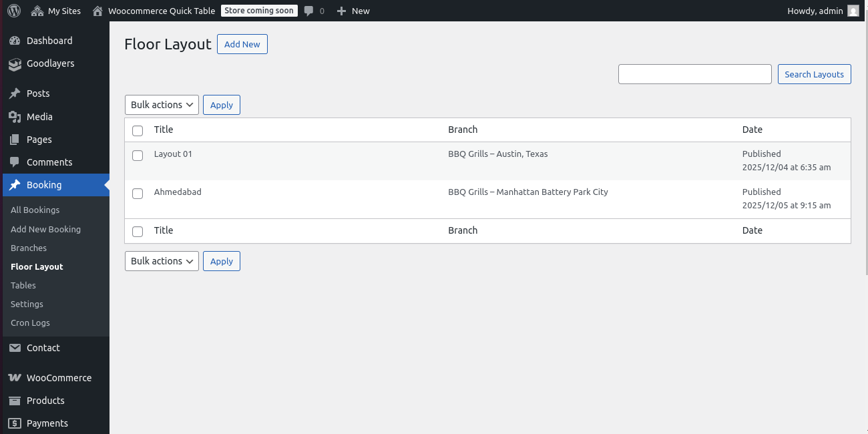
Task: Open the WordPress logo menu
Action: [14, 11]
